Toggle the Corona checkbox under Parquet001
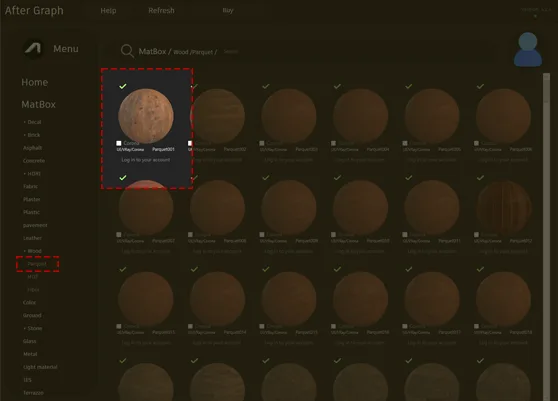 coord(119,143)
